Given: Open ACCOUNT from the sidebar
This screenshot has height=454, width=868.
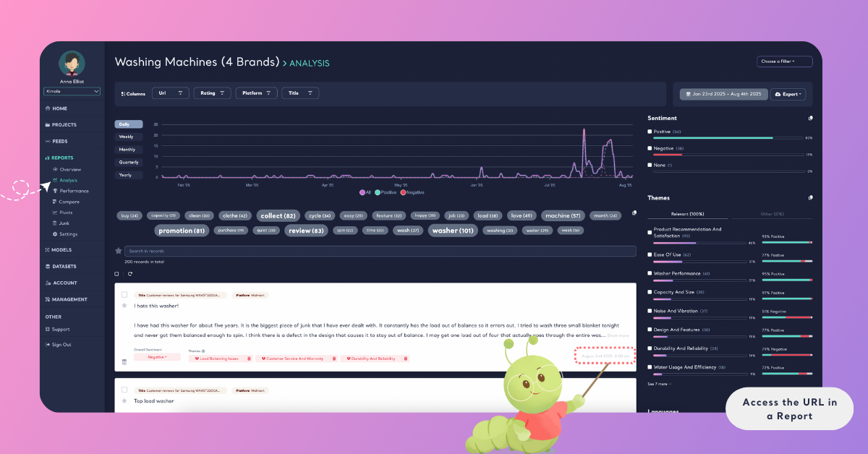Looking at the screenshot, I should (61, 283).
